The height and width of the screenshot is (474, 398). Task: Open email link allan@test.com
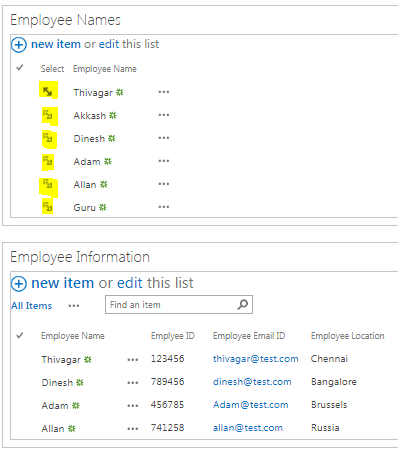pos(248,428)
